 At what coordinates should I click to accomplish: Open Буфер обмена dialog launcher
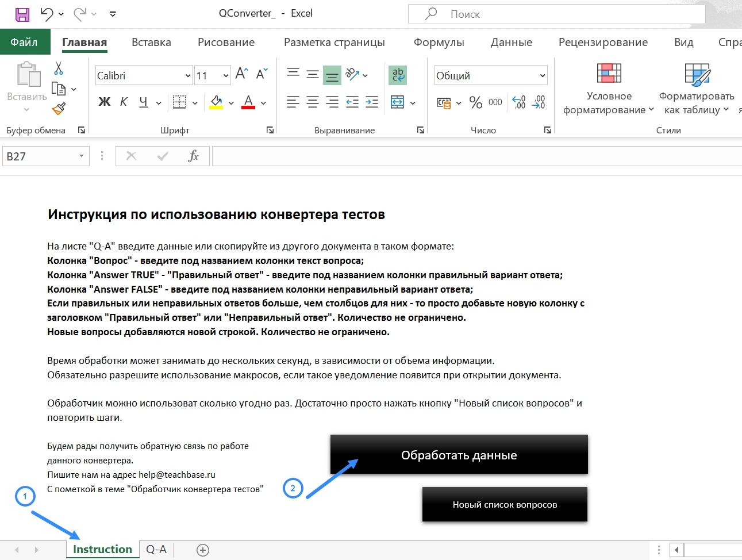pyautogui.click(x=82, y=130)
